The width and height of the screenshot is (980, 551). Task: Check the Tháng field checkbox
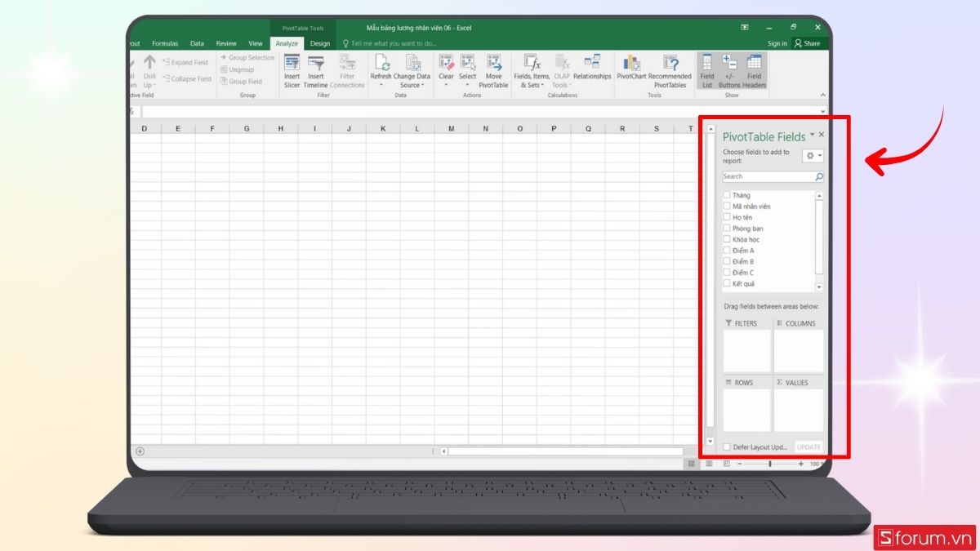point(727,195)
